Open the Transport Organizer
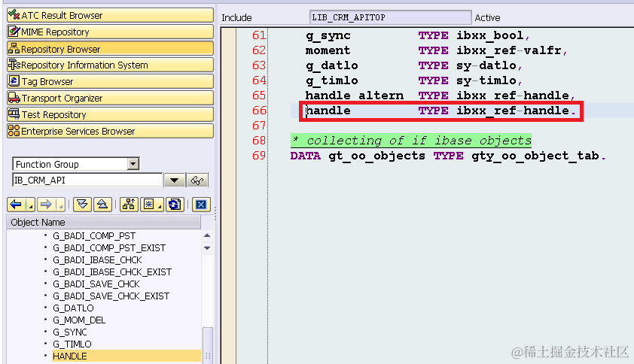634x364 pixels. coord(110,99)
